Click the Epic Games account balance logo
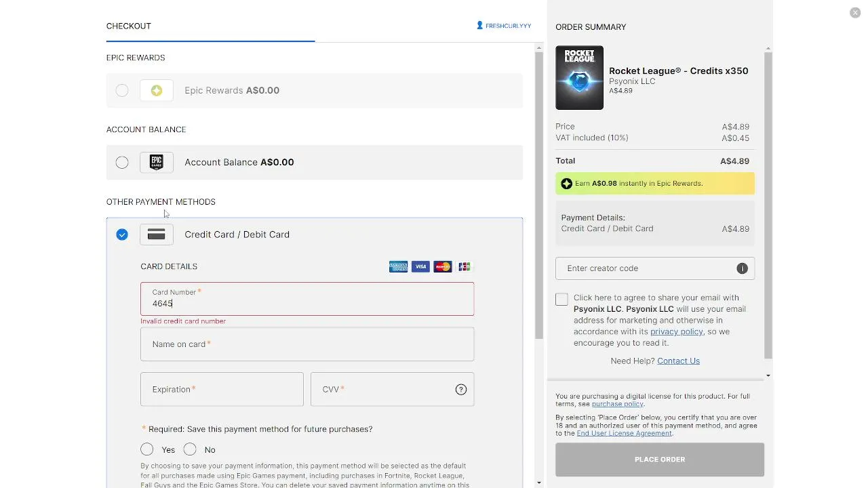Screen dimensions: 868x488 coord(157,163)
